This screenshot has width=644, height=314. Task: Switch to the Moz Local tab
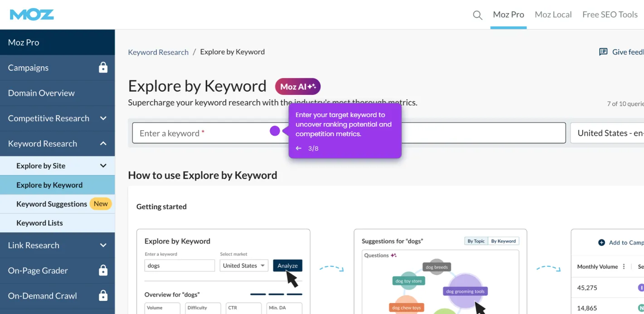click(553, 15)
